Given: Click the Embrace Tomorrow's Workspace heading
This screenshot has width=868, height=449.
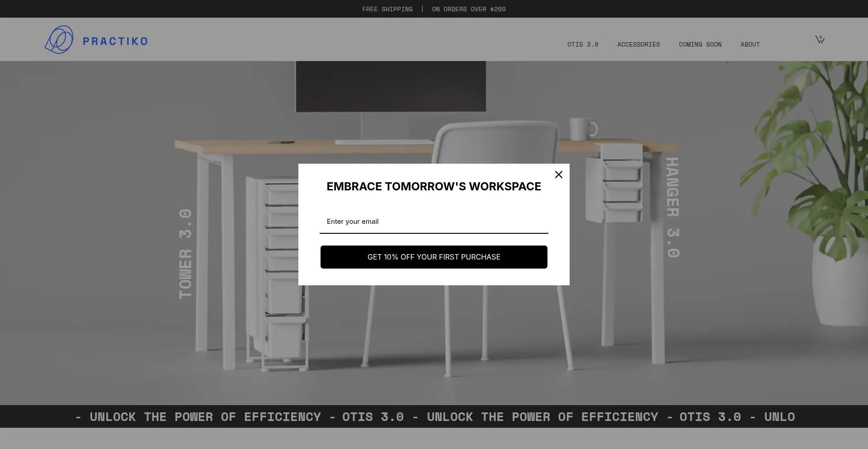Looking at the screenshot, I should pyautogui.click(x=434, y=186).
